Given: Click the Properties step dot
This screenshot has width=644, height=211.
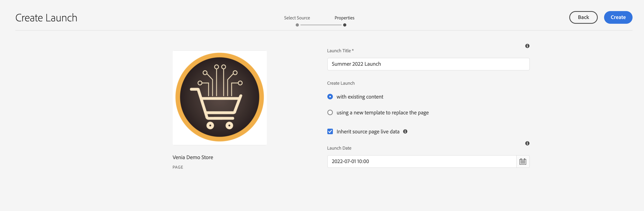Looking at the screenshot, I should pos(345,25).
